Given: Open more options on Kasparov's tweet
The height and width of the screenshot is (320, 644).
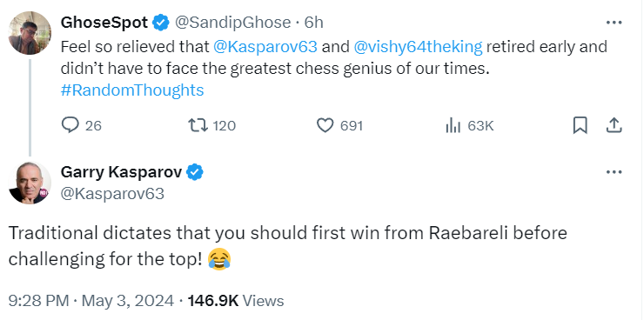Looking at the screenshot, I should pos(614,172).
